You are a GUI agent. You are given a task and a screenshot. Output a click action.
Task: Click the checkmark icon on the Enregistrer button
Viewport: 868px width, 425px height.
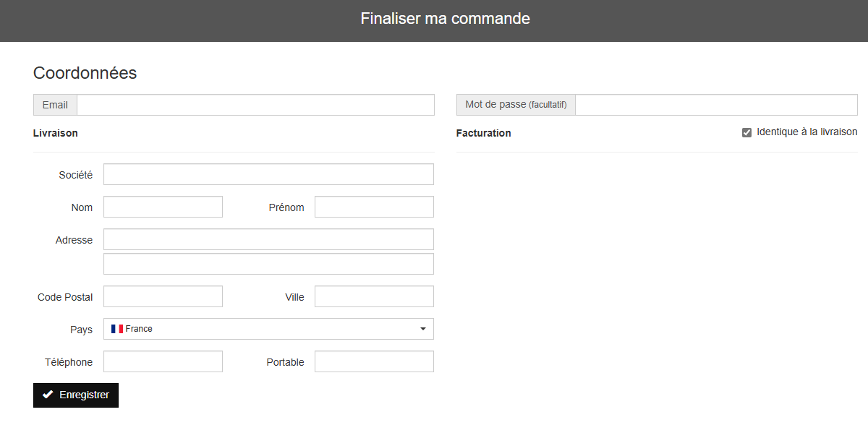(48, 395)
